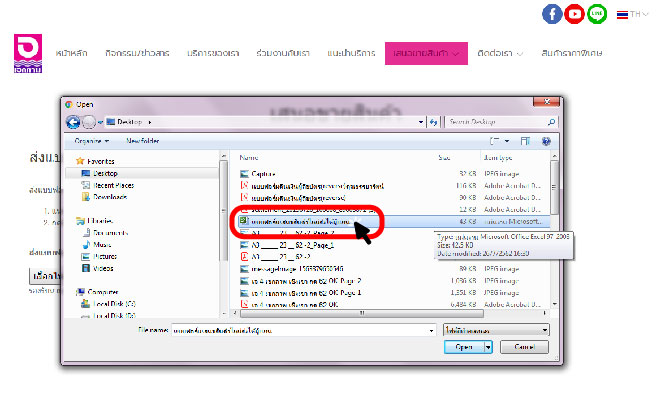The height and width of the screenshot is (395, 658).
Task: Sort files by the Item type column header
Action: (498, 158)
